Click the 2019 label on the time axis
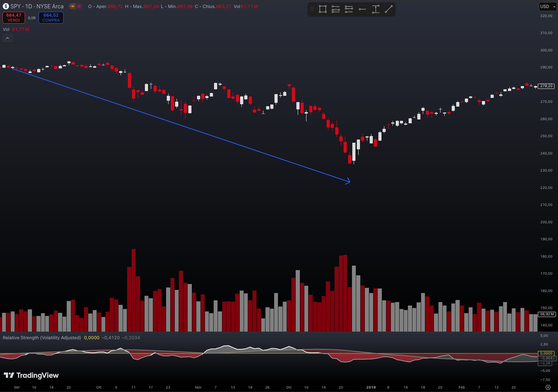Screen dimensions: 558x392 tap(371, 387)
